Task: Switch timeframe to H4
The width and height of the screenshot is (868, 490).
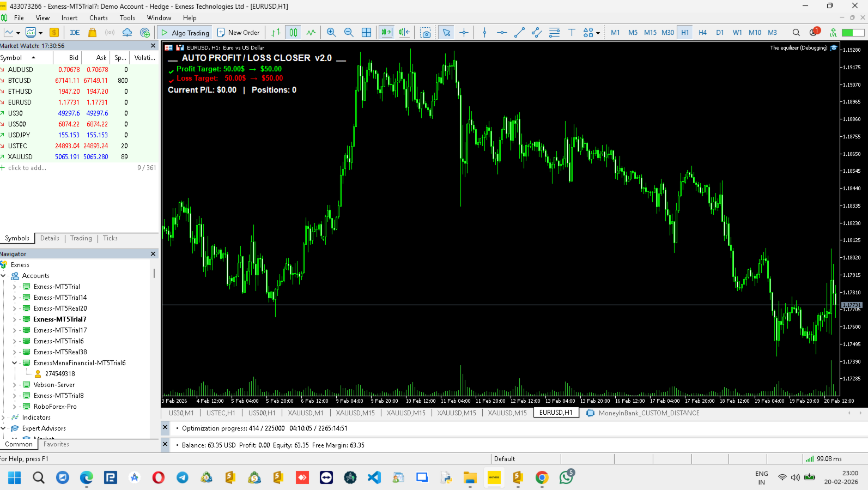Action: pos(702,33)
